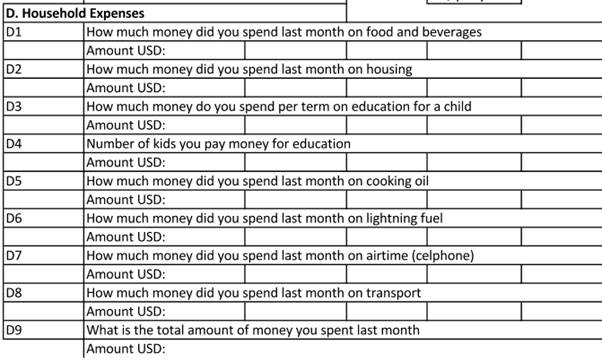Click the Amount USD label under D5

(x=126, y=200)
